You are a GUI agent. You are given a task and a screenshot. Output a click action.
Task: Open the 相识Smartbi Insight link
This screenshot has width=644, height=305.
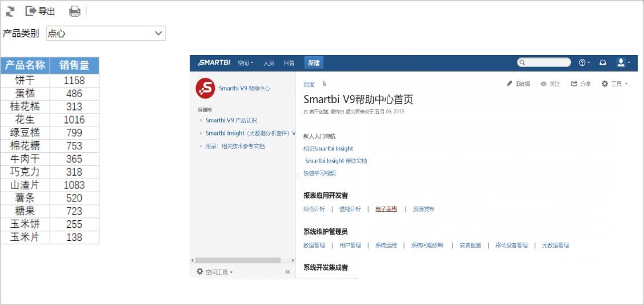[x=328, y=148]
